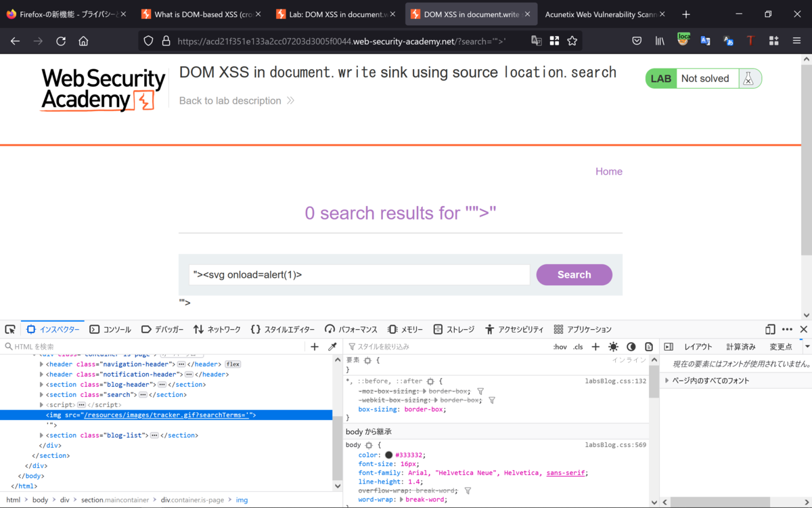This screenshot has width=812, height=508.
Task: Toggle light color scheme simulation
Action: [x=613, y=347]
